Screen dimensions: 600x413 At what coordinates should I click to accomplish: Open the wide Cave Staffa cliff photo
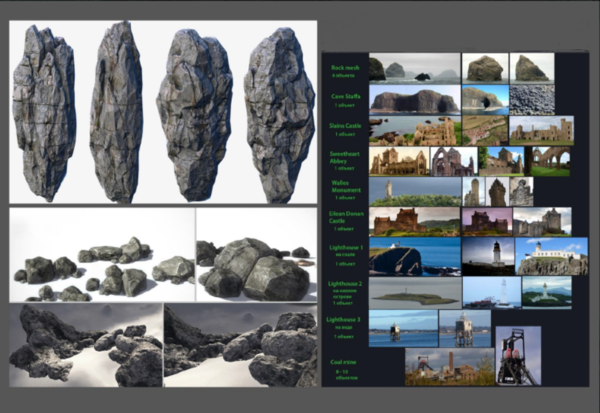click(413, 98)
